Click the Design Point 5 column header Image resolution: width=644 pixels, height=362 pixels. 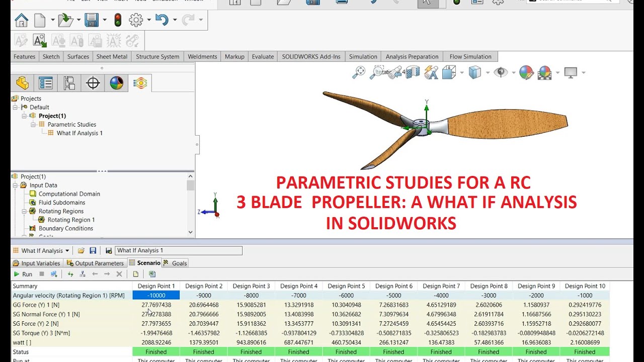pyautogui.click(x=346, y=286)
